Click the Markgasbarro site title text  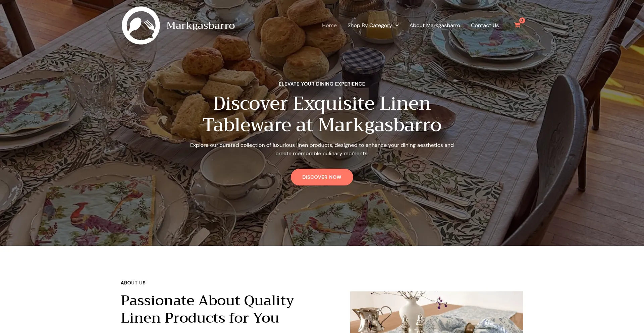[x=201, y=25]
